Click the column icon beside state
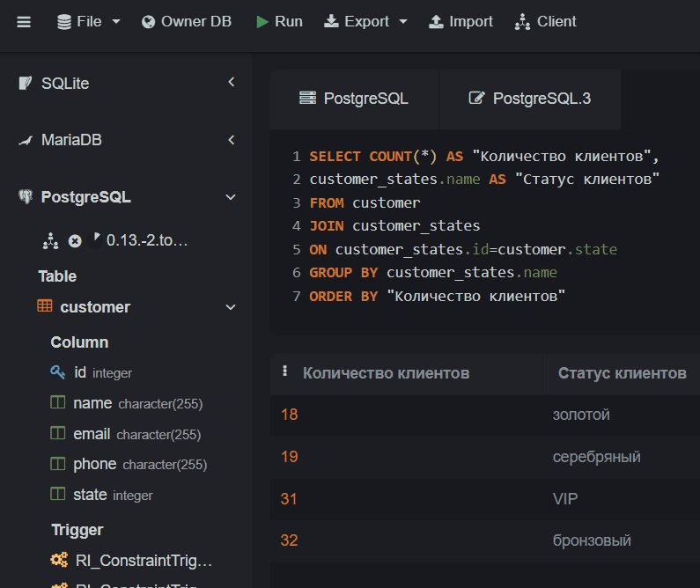700x588 pixels. click(x=57, y=494)
